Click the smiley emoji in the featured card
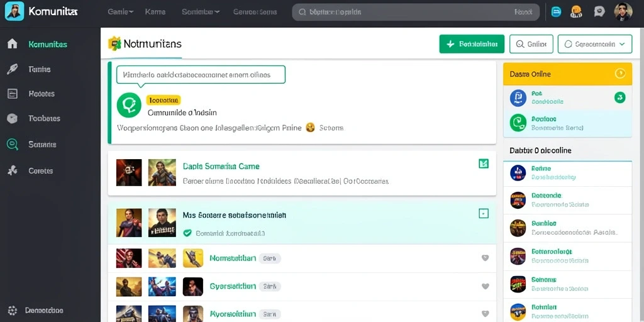The image size is (644, 322). point(311,128)
